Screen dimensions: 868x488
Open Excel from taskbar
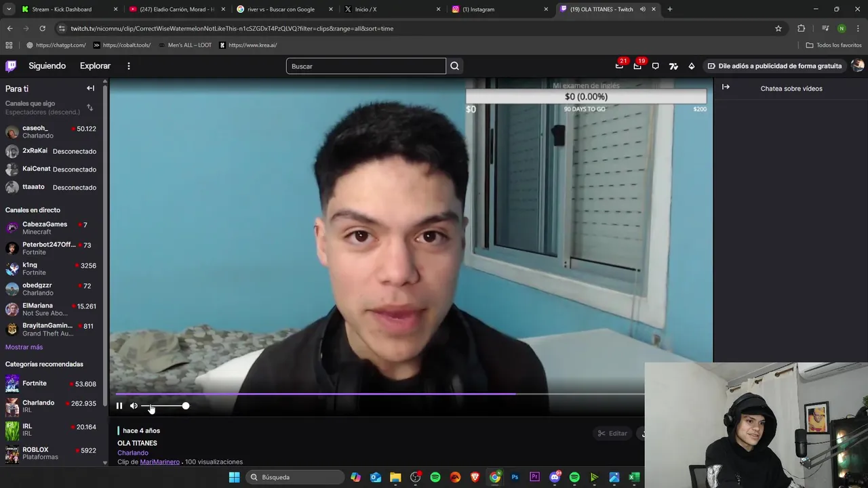634,477
